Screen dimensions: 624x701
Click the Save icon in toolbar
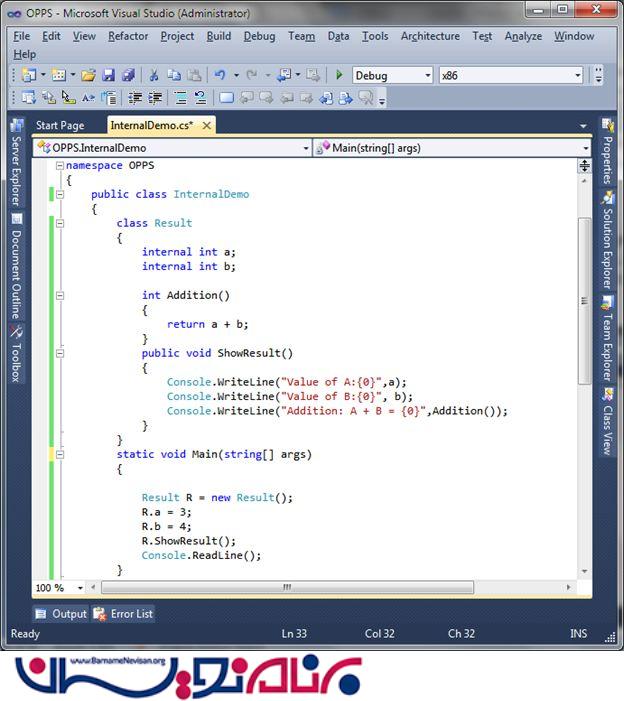(x=108, y=75)
